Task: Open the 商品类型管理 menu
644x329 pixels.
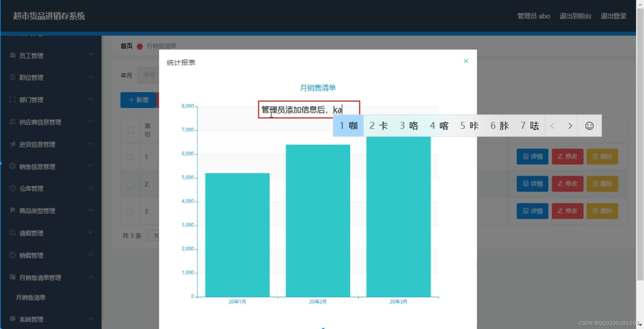Action: pos(51,210)
